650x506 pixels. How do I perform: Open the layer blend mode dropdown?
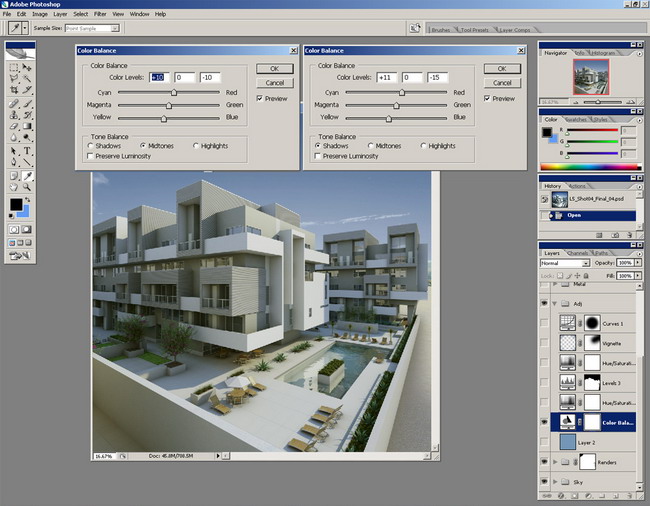(x=586, y=263)
